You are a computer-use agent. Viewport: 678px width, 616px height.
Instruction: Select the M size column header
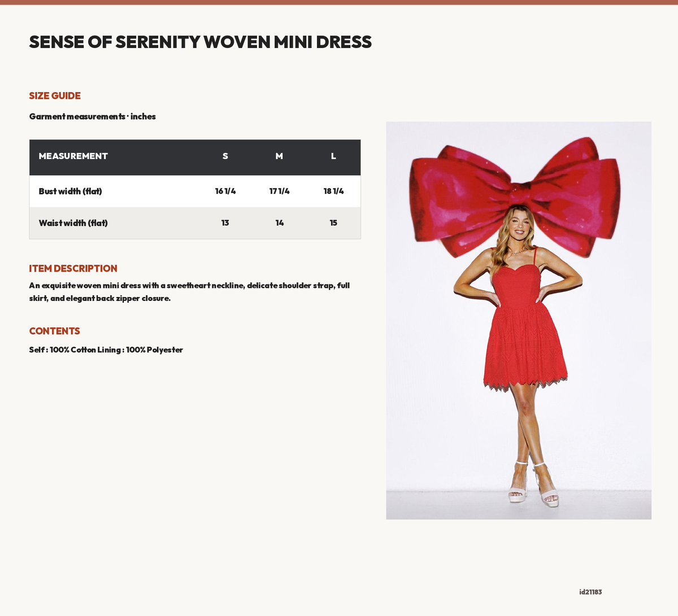coord(279,156)
